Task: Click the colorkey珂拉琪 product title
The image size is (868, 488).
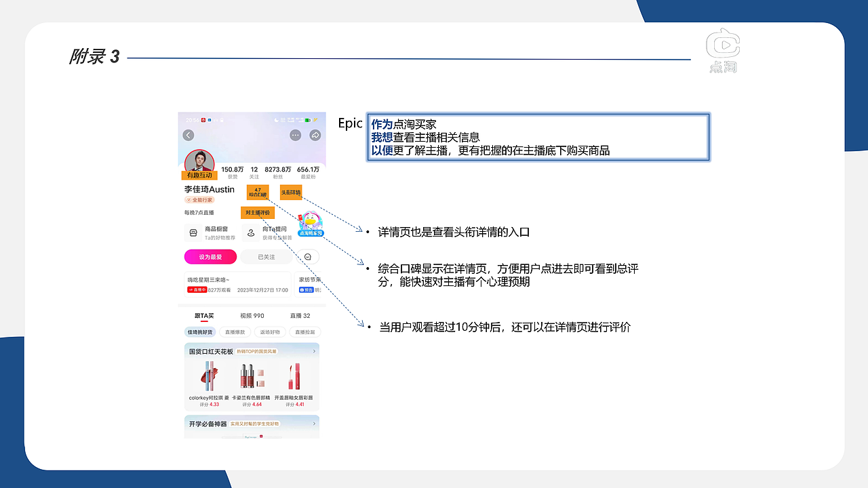Action: point(209,398)
